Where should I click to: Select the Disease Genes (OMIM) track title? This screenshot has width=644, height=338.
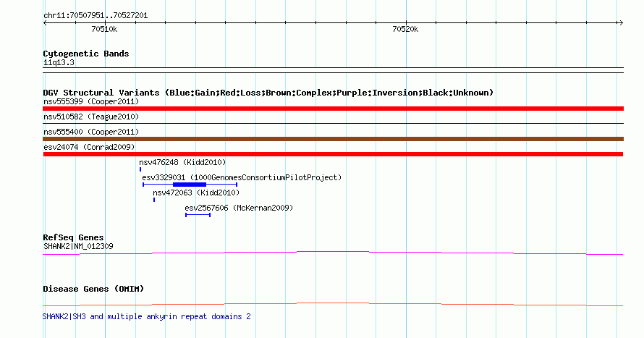93,289
